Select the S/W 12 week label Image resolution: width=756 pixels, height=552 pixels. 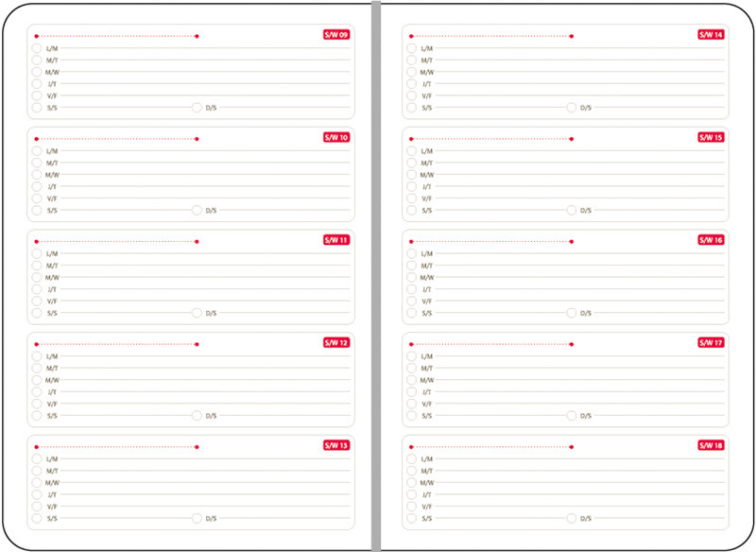click(336, 342)
